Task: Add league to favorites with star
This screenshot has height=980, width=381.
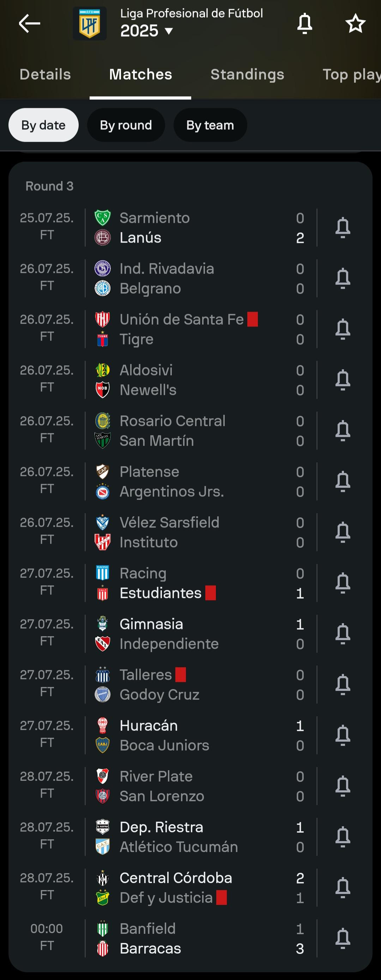Action: 355,24
